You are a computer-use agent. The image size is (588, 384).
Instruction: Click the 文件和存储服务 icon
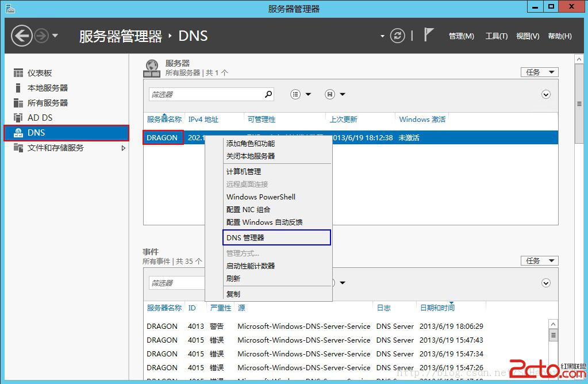[x=18, y=148]
